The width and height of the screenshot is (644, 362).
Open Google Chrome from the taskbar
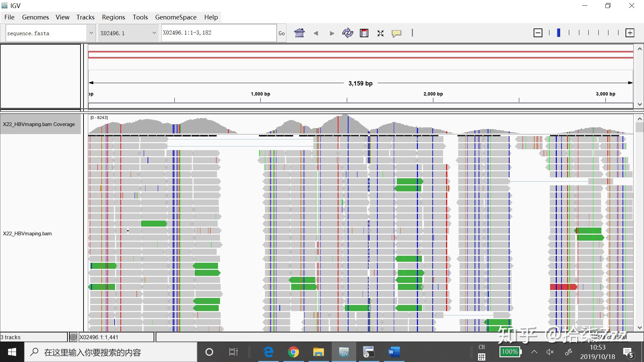293,352
